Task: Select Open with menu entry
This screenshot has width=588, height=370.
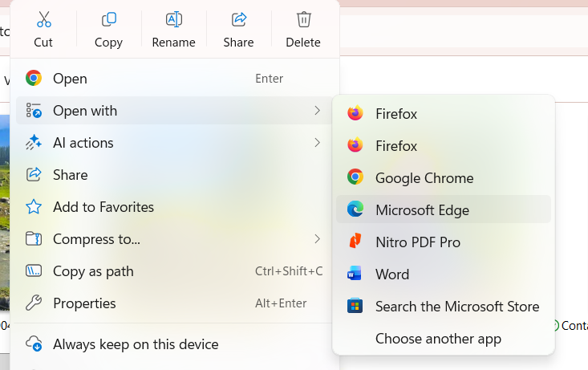Action: point(174,110)
